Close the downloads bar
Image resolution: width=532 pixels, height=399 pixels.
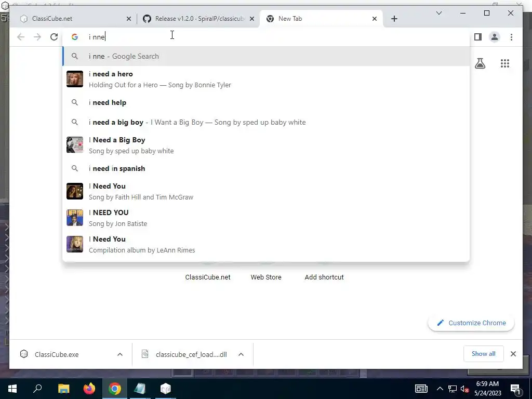(x=513, y=354)
